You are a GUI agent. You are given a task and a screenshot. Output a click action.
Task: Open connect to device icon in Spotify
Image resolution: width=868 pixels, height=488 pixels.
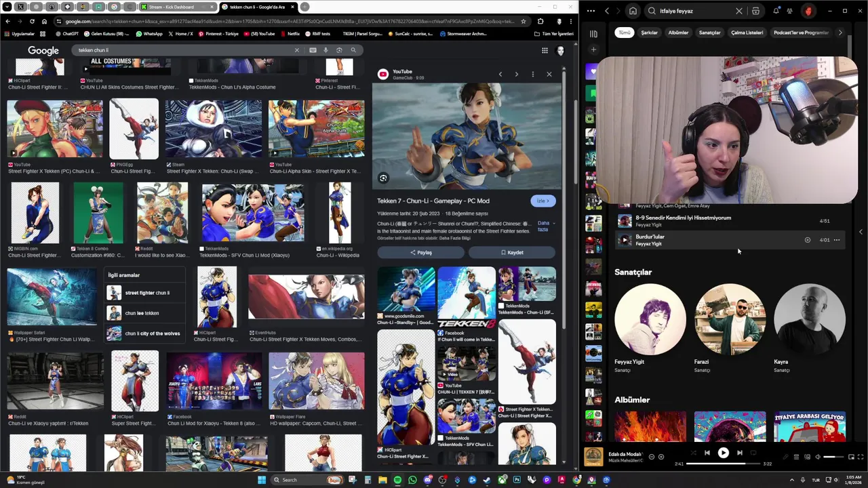806,457
